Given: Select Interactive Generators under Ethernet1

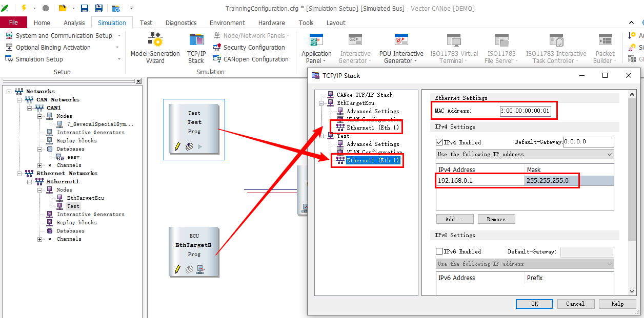Looking at the screenshot, I should tap(90, 215).
